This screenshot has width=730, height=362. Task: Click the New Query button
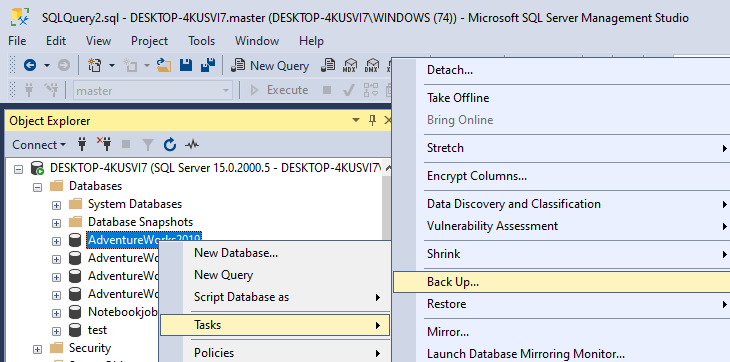point(270,66)
